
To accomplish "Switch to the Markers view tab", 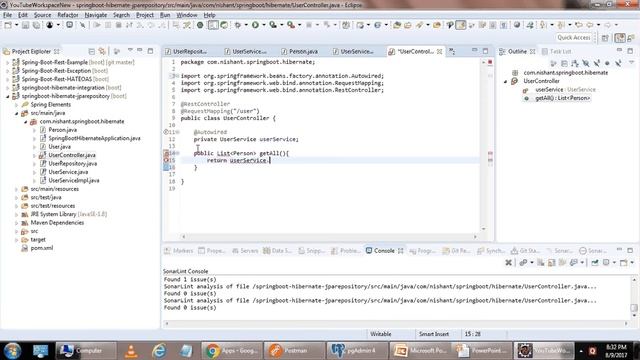I will (x=179, y=251).
